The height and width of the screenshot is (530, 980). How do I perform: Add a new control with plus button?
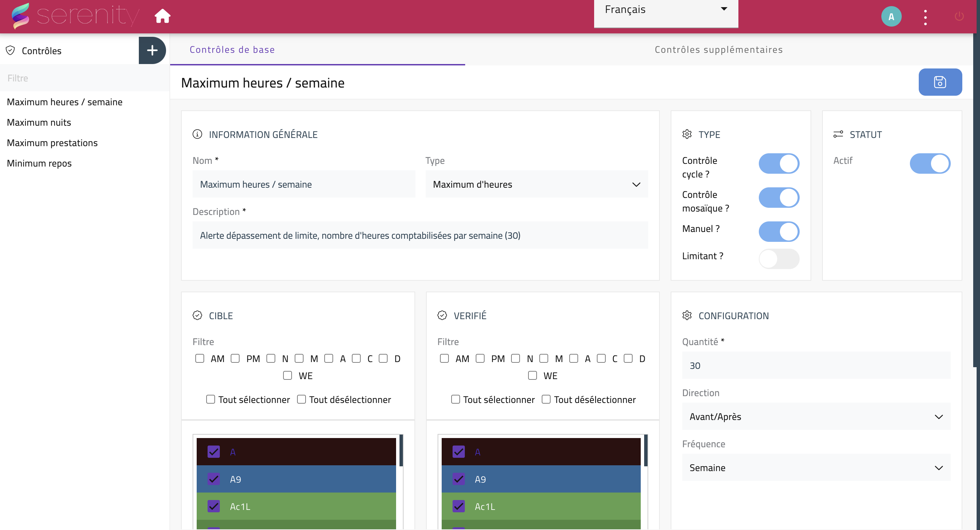click(152, 50)
